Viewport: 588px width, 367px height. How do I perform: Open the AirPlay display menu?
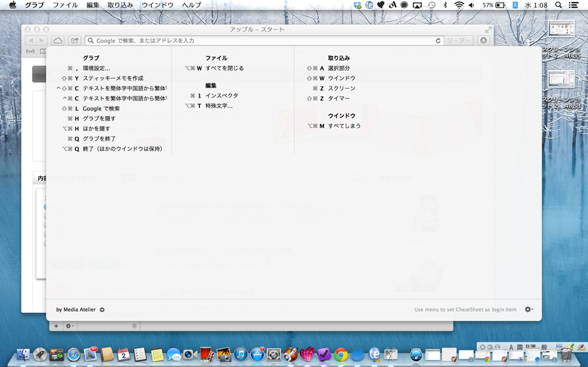[x=417, y=5]
